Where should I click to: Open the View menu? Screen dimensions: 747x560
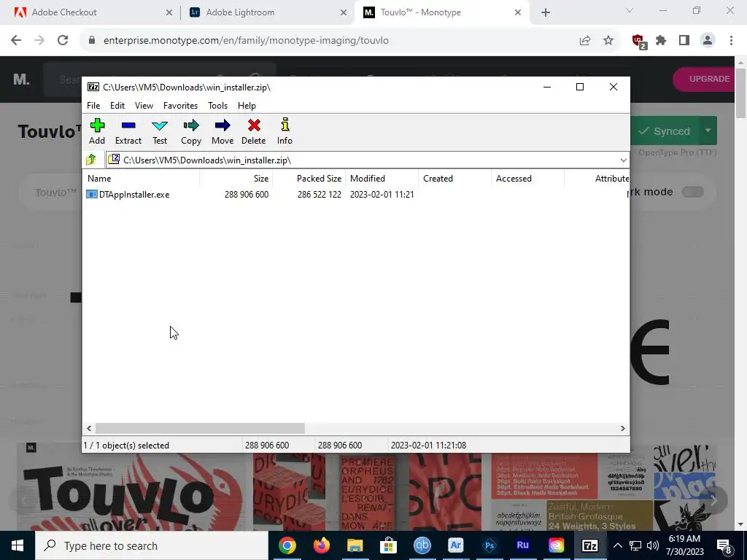tap(144, 106)
